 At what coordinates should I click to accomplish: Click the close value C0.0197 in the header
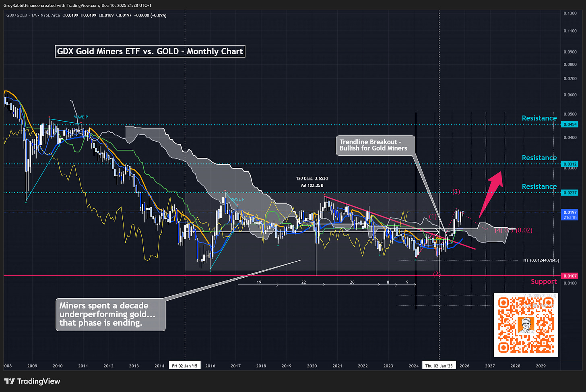[x=124, y=15]
